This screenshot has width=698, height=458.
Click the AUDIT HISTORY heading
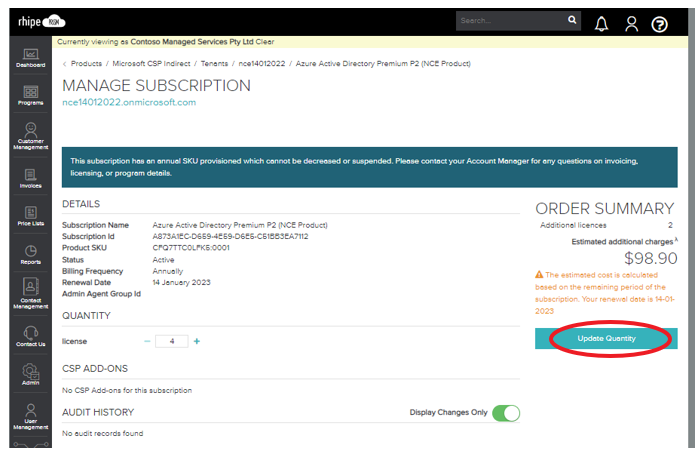pos(98,413)
